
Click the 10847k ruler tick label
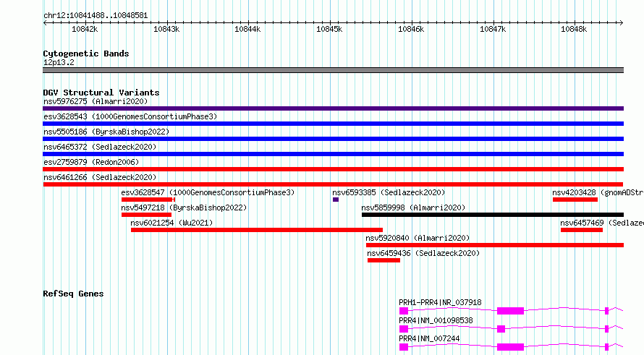point(493,29)
